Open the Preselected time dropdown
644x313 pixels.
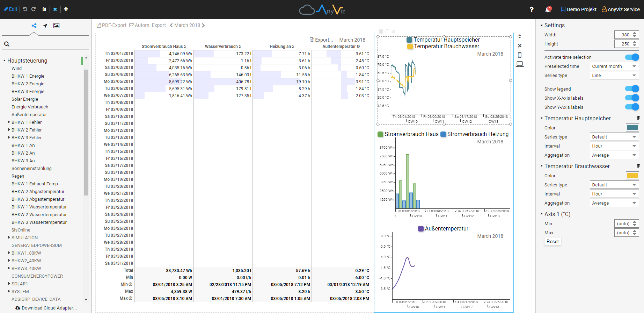[614, 66]
